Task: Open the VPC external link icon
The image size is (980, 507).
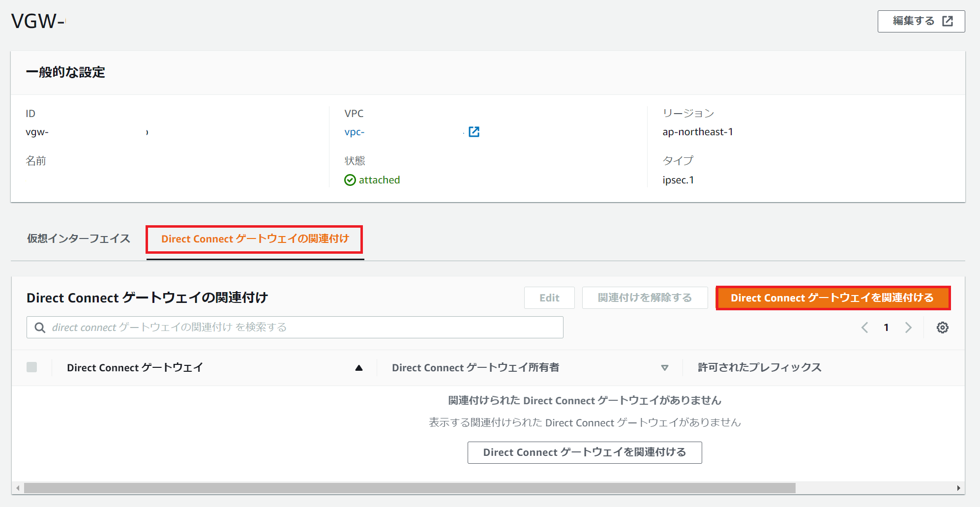Action: tap(474, 132)
